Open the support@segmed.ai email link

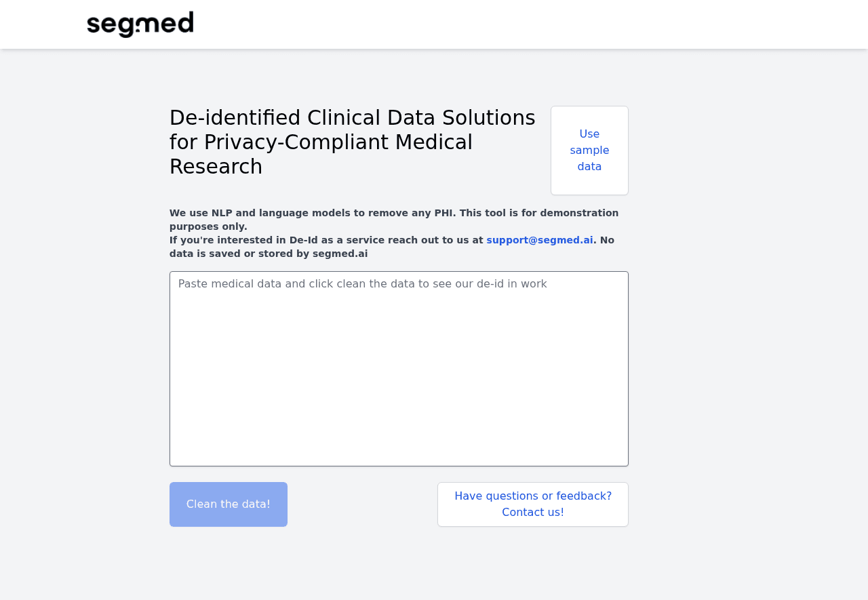539,240
